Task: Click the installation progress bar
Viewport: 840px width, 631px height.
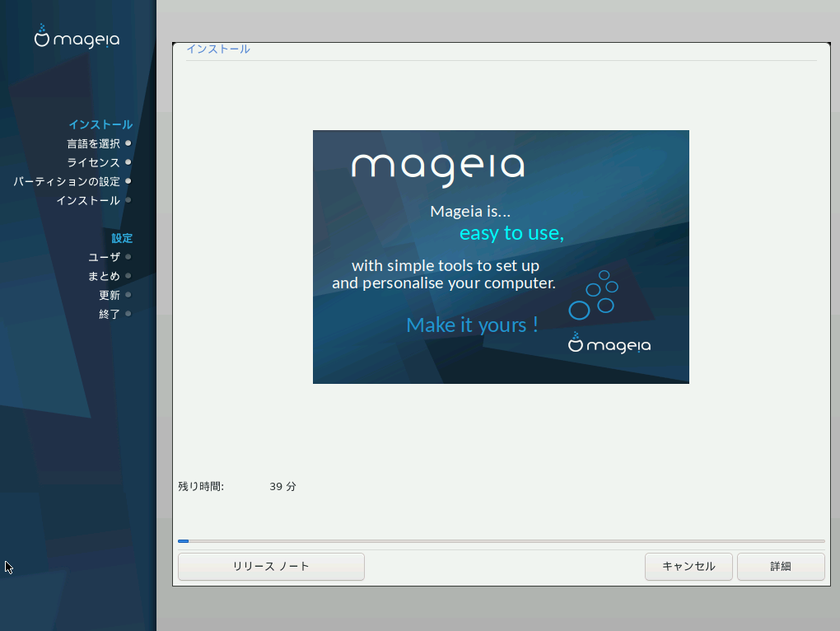Action: tap(501, 541)
